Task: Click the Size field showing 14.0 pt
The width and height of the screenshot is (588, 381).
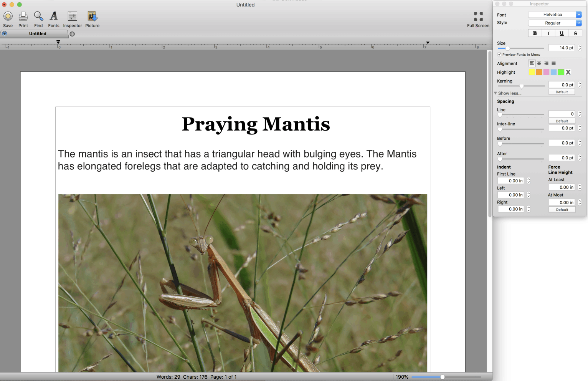Action: 562,48
